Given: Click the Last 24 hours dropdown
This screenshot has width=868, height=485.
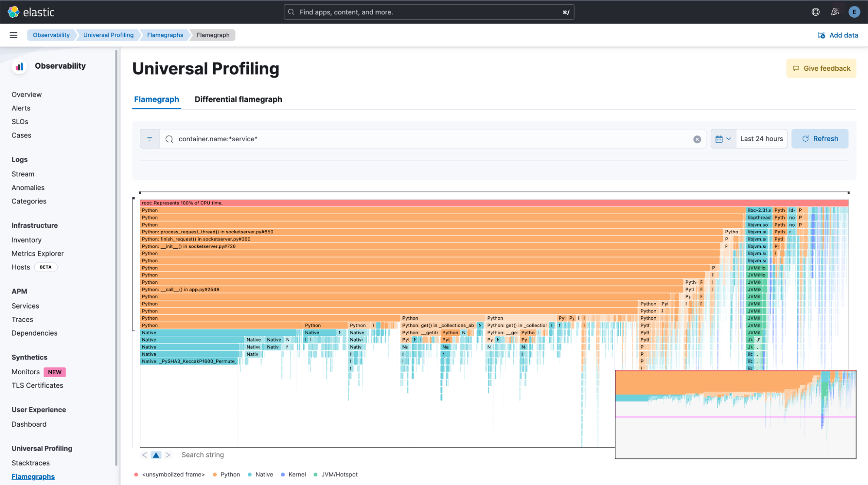Looking at the screenshot, I should pos(761,138).
